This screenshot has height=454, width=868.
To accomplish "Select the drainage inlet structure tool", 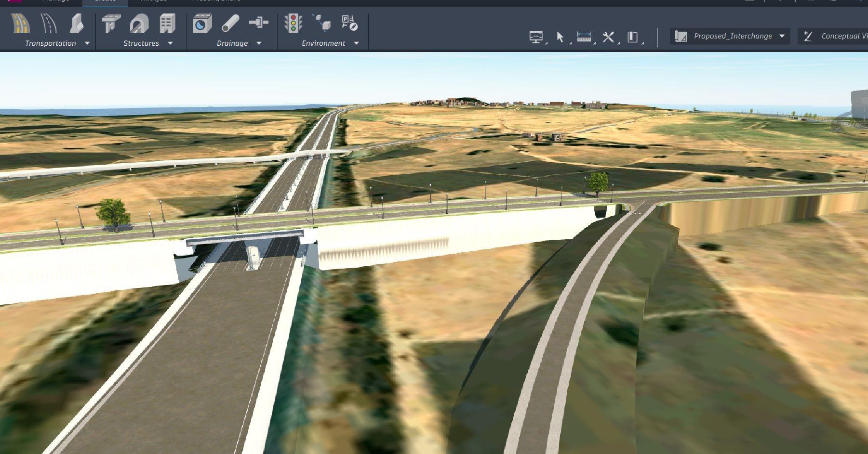I will [x=202, y=23].
